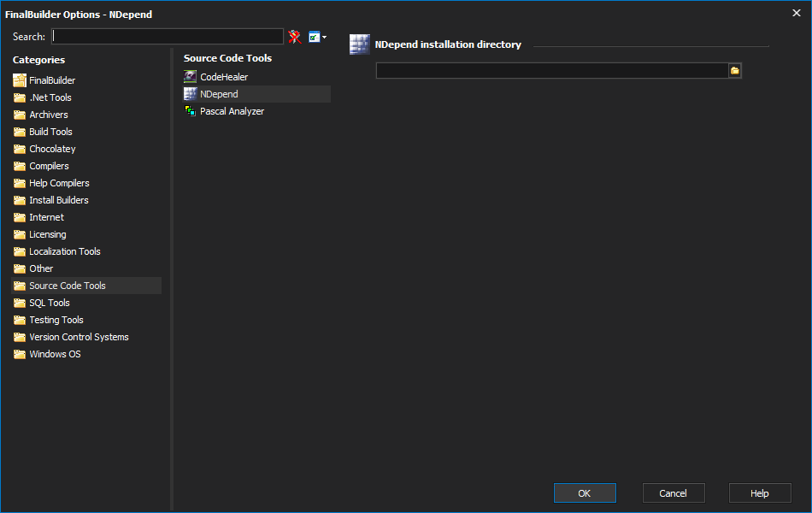The image size is (812, 513).
Task: Choose the Chocolatey category
Action: pyautogui.click(x=52, y=149)
